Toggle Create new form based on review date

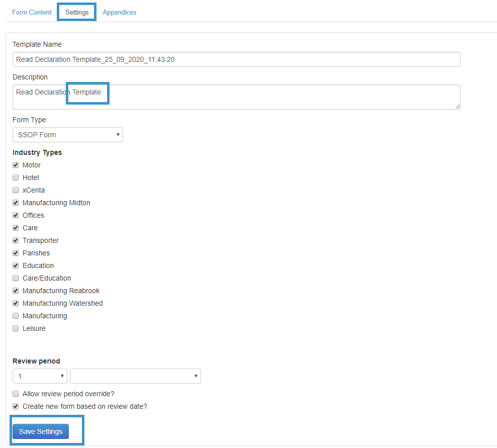coord(16,406)
